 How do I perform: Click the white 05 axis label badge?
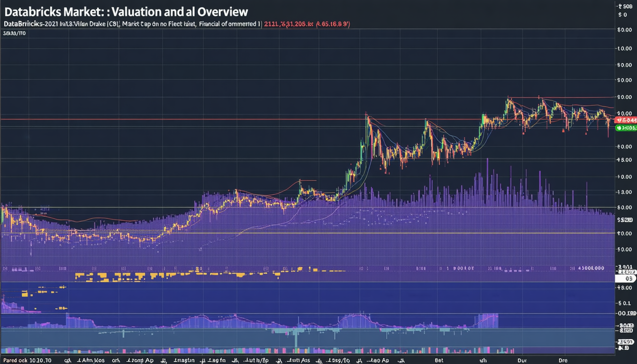tap(626, 278)
